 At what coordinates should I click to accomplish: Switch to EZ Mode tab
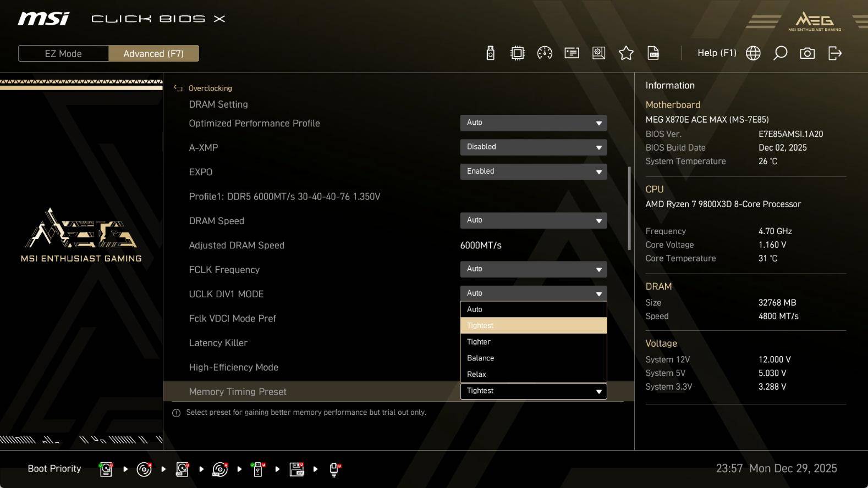[63, 54]
